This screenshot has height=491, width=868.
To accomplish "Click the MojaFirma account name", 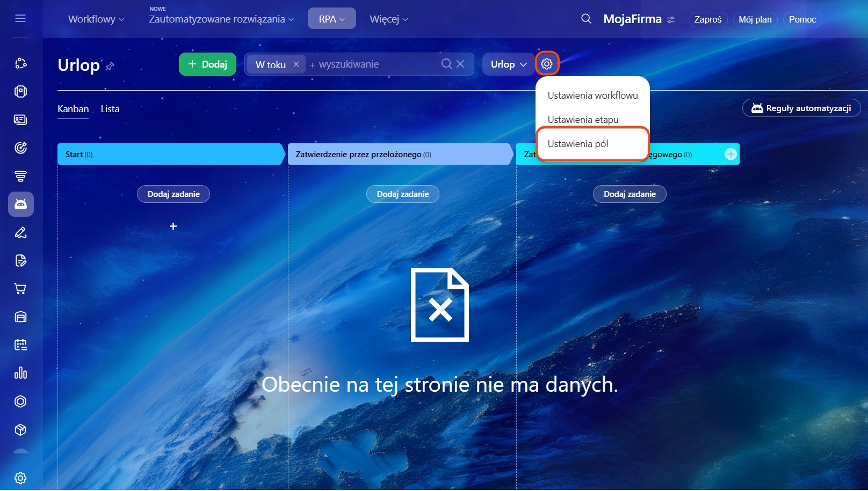I will coord(633,19).
